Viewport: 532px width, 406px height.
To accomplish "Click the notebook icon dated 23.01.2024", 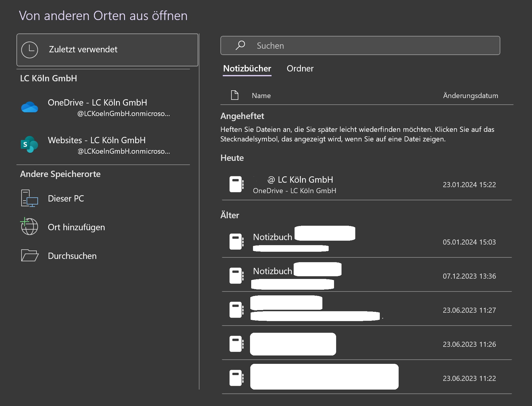I will pos(236,184).
